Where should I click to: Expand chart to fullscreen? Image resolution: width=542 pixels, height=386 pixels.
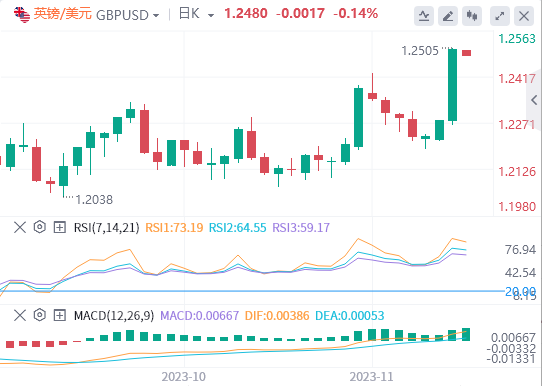click(500, 16)
